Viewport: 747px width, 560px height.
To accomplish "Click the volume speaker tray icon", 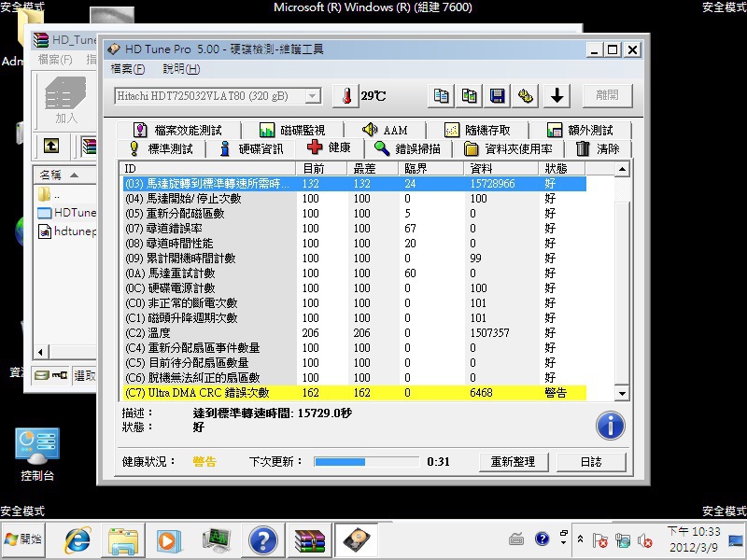I will 645,540.
